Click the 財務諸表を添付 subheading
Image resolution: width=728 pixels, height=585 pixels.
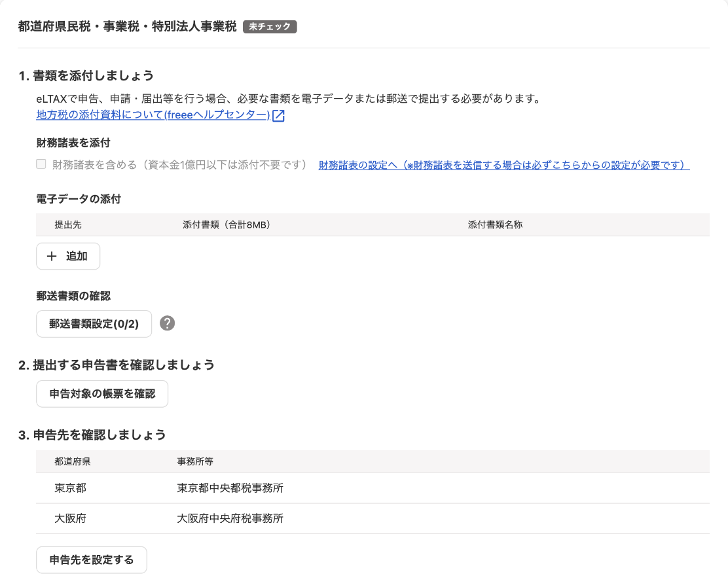tap(73, 143)
